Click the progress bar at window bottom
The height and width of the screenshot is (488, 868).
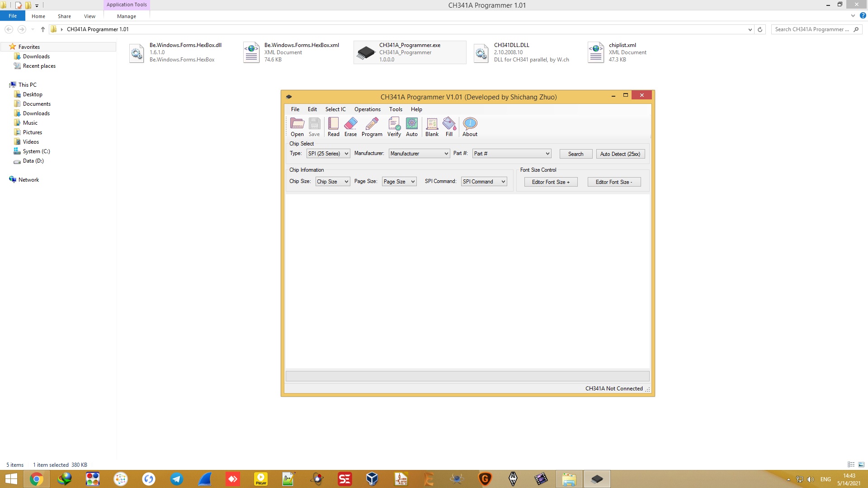[x=467, y=376]
